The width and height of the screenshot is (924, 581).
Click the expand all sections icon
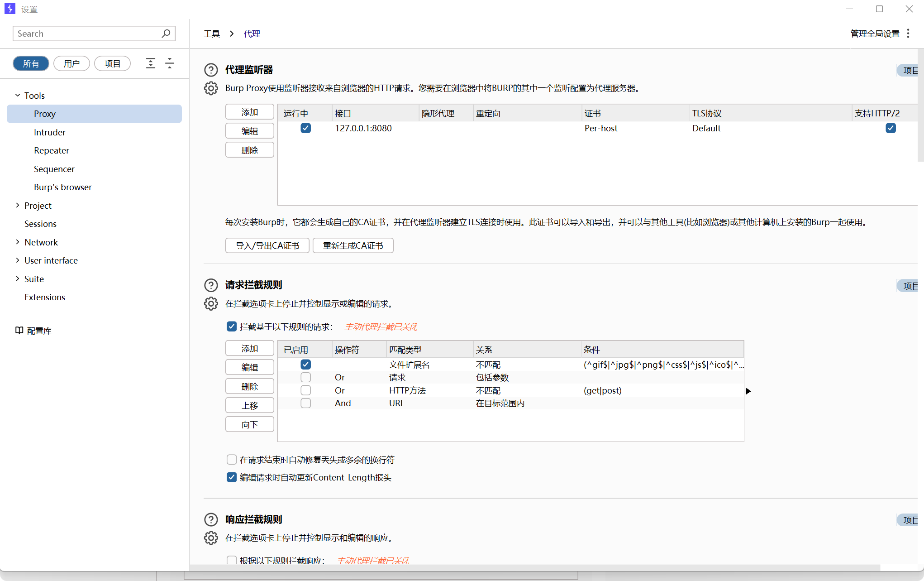pos(151,63)
